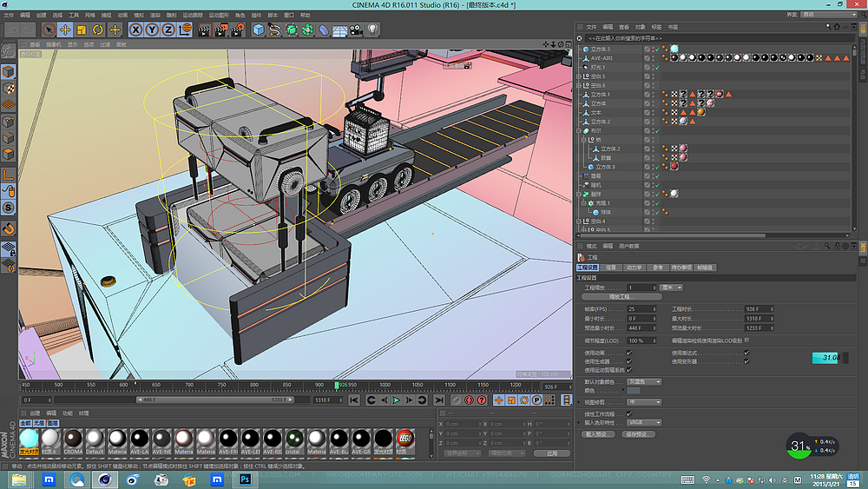Open the 默认对象颜色 dropdown
The height and width of the screenshot is (489, 868).
tap(644, 381)
